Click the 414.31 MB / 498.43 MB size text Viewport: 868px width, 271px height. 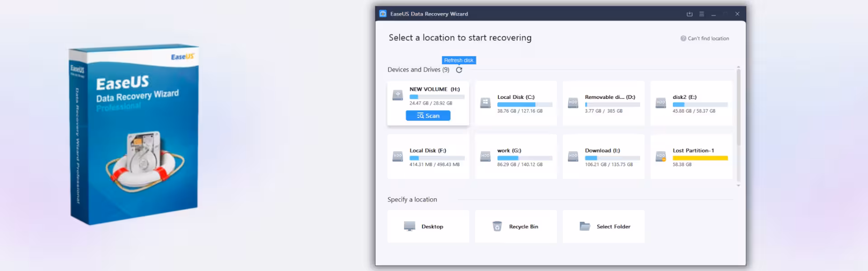[434, 164]
